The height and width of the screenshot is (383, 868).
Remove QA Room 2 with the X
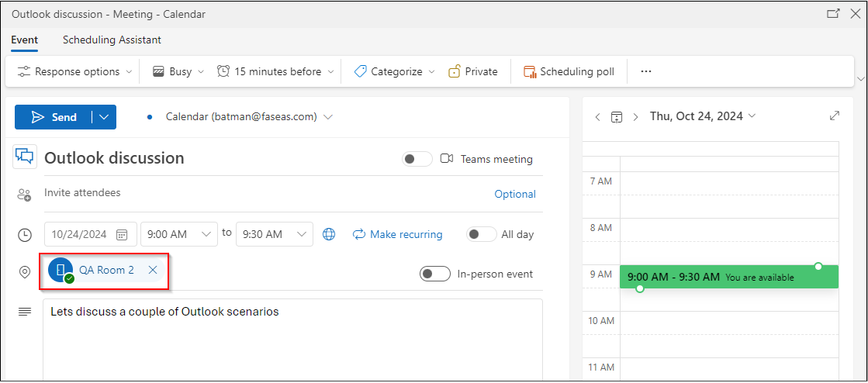pyautogui.click(x=154, y=270)
